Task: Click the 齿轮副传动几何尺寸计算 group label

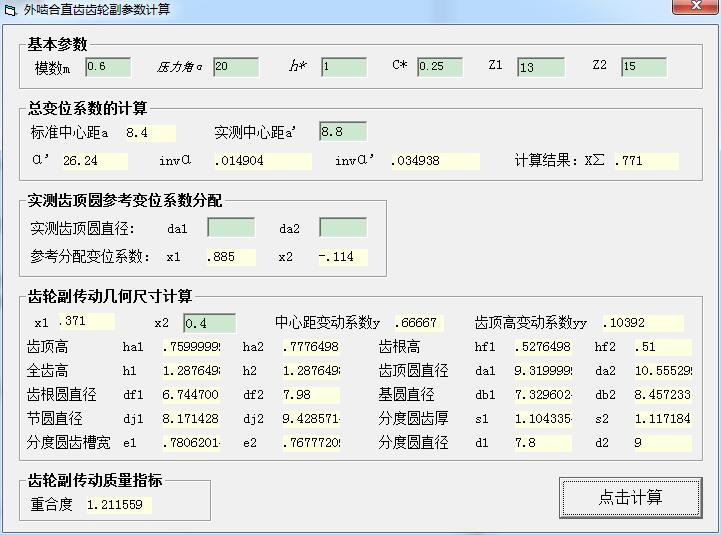Action: click(109, 296)
